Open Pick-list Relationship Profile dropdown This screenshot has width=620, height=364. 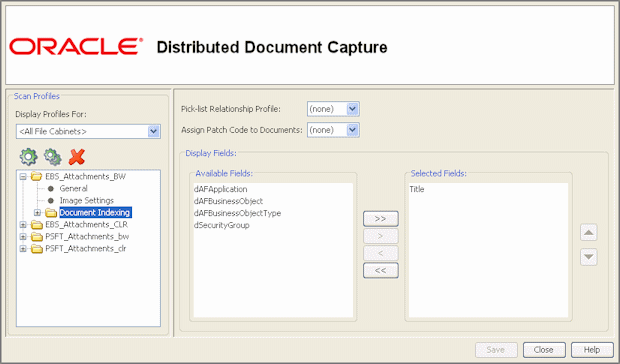(x=352, y=109)
